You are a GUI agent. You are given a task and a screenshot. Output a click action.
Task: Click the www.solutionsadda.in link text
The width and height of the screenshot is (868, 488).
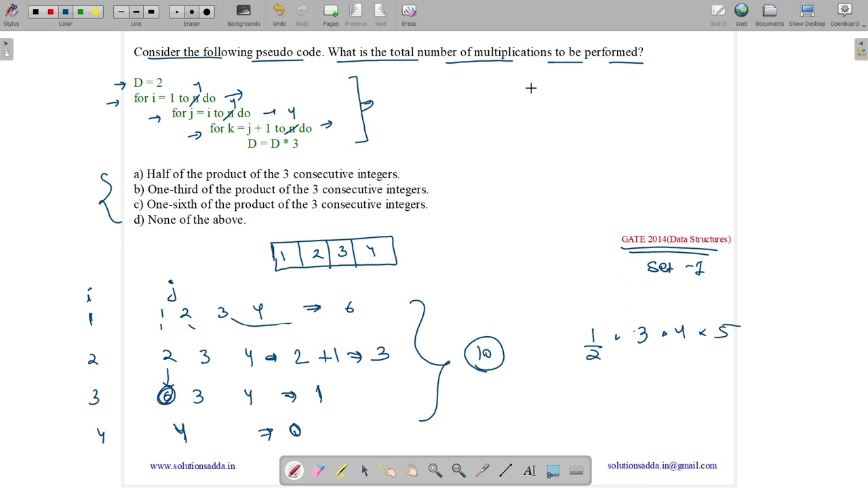tap(193, 466)
